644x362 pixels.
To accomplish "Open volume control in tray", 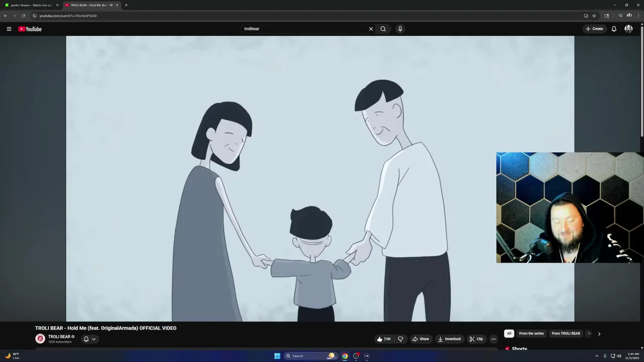I will (619, 356).
